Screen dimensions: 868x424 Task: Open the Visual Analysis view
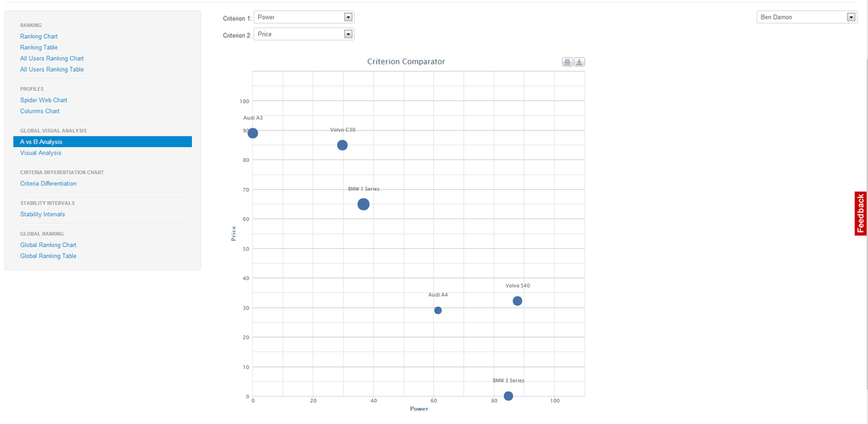pyautogui.click(x=40, y=152)
